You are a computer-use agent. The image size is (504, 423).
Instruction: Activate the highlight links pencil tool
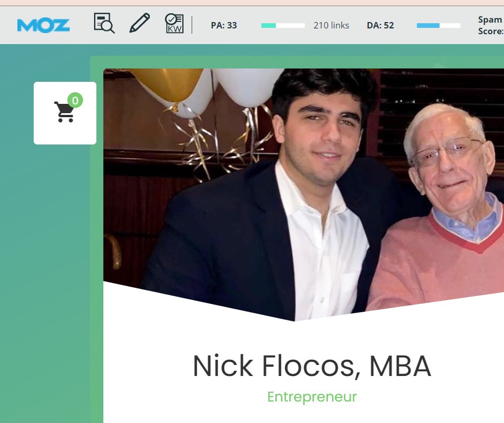pyautogui.click(x=139, y=23)
